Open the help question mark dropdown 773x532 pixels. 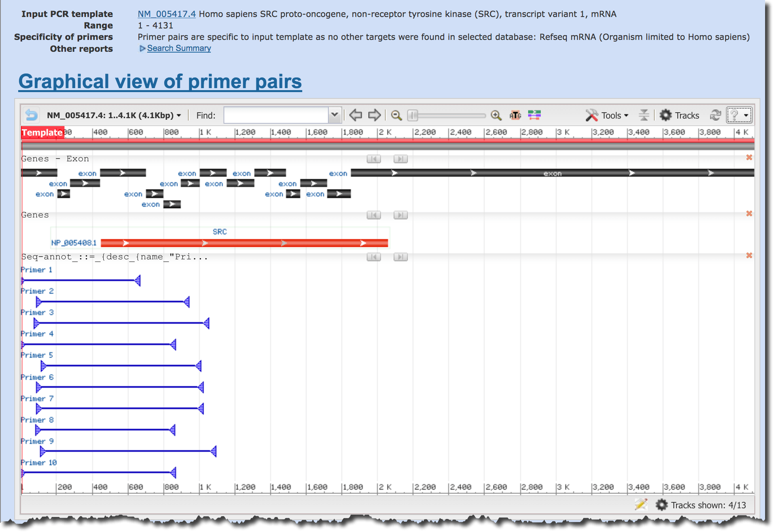(739, 115)
